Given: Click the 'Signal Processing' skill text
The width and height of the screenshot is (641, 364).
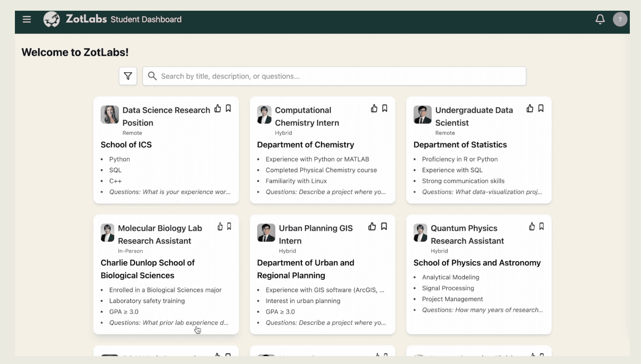Looking at the screenshot, I should (448, 288).
